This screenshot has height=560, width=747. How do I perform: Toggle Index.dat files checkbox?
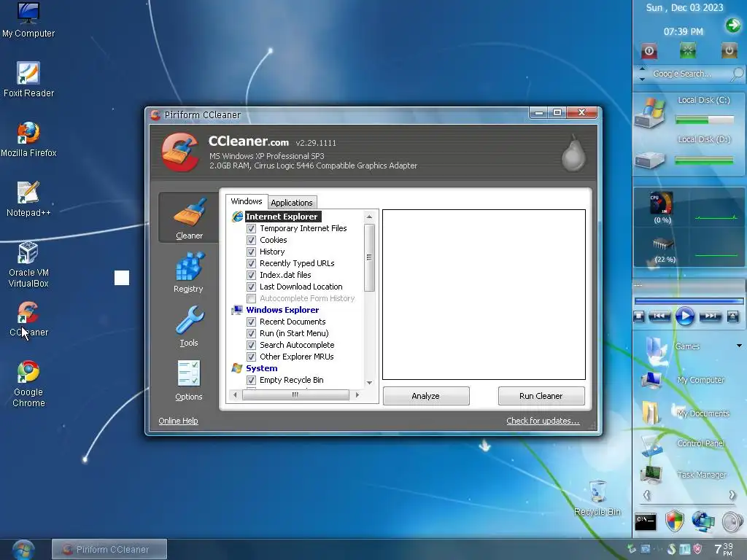[251, 275]
